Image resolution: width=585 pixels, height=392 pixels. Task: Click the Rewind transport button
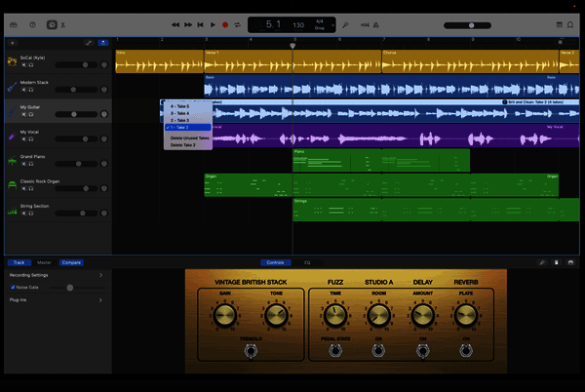tap(175, 24)
